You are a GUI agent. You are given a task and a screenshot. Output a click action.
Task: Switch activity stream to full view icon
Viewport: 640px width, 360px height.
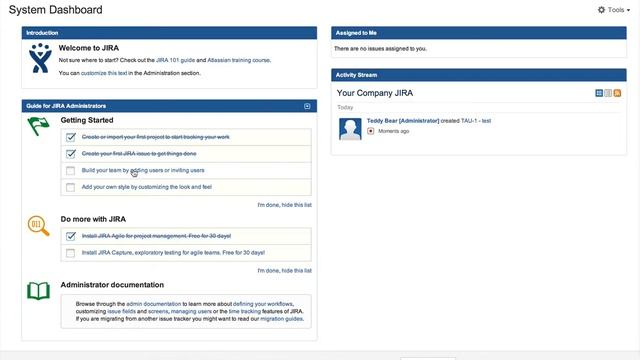tap(599, 93)
